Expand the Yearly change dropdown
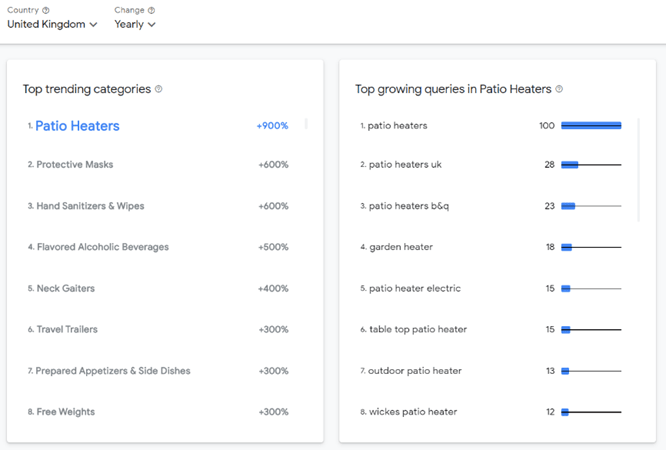 click(x=135, y=25)
